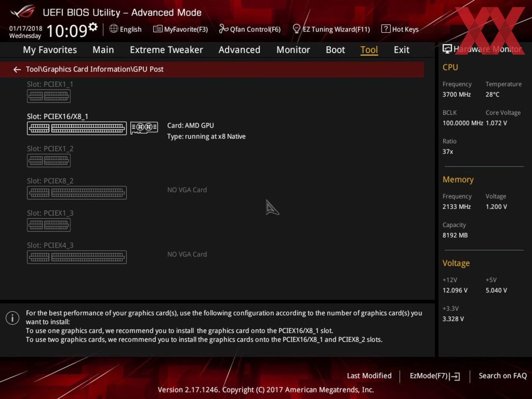The image size is (532, 399).
Task: Switch to EzMode(F7)
Action: coord(435,376)
